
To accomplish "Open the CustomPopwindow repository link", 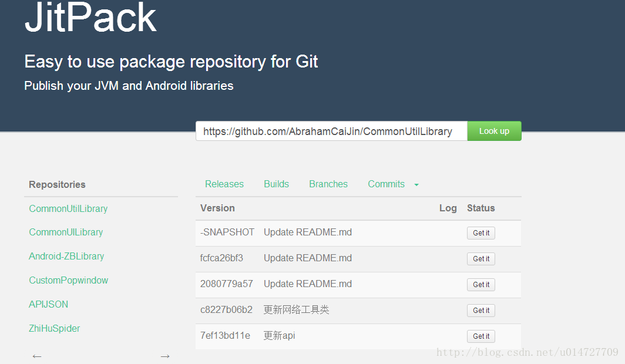I will [x=69, y=281].
